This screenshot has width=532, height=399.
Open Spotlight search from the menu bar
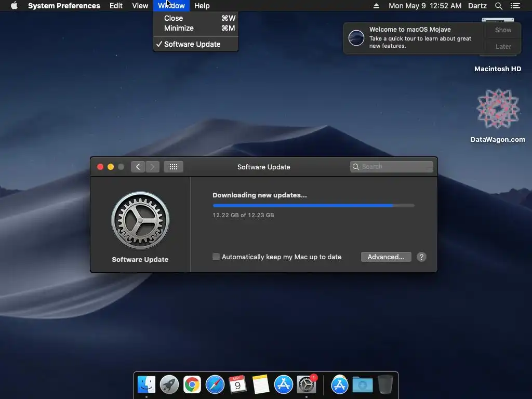[x=498, y=6]
